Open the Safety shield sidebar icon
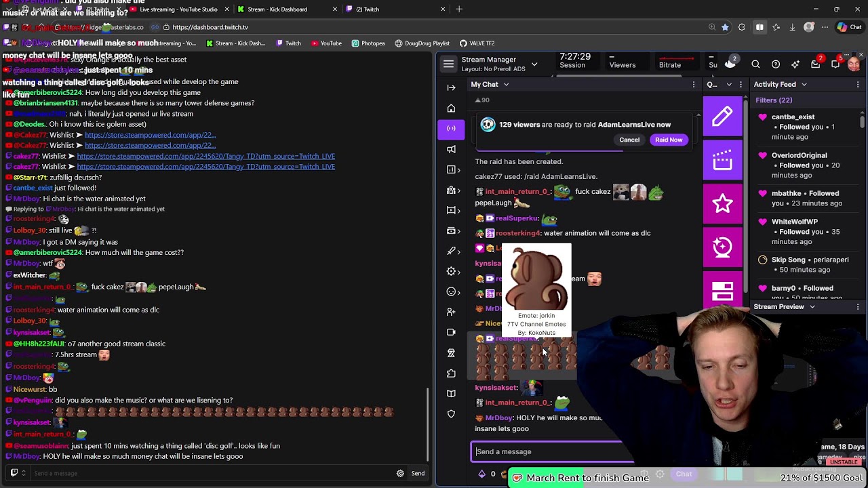Viewport: 868px width, 488px height. (x=452, y=413)
